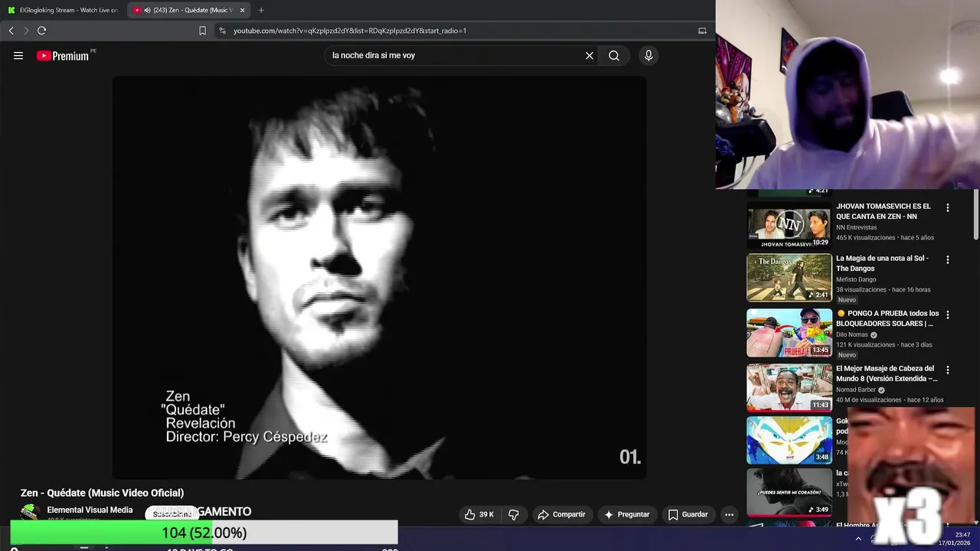The height and width of the screenshot is (551, 980).
Task: Open 'La Magia de una nota al Sol' title
Action: 882,263
